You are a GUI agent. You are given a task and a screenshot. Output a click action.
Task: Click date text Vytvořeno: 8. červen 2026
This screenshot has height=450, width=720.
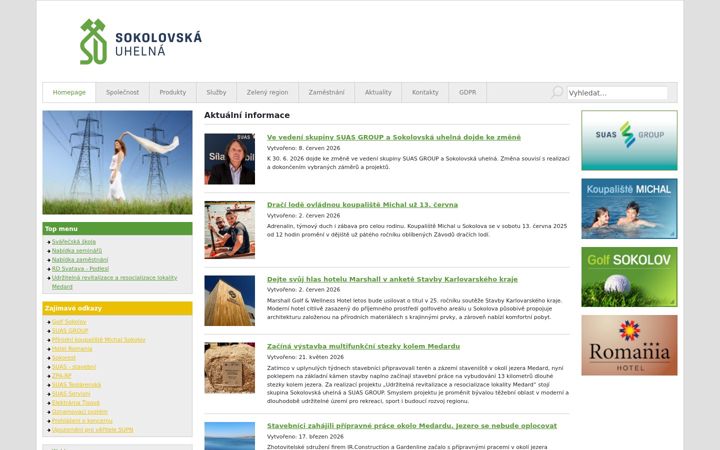[x=304, y=148]
